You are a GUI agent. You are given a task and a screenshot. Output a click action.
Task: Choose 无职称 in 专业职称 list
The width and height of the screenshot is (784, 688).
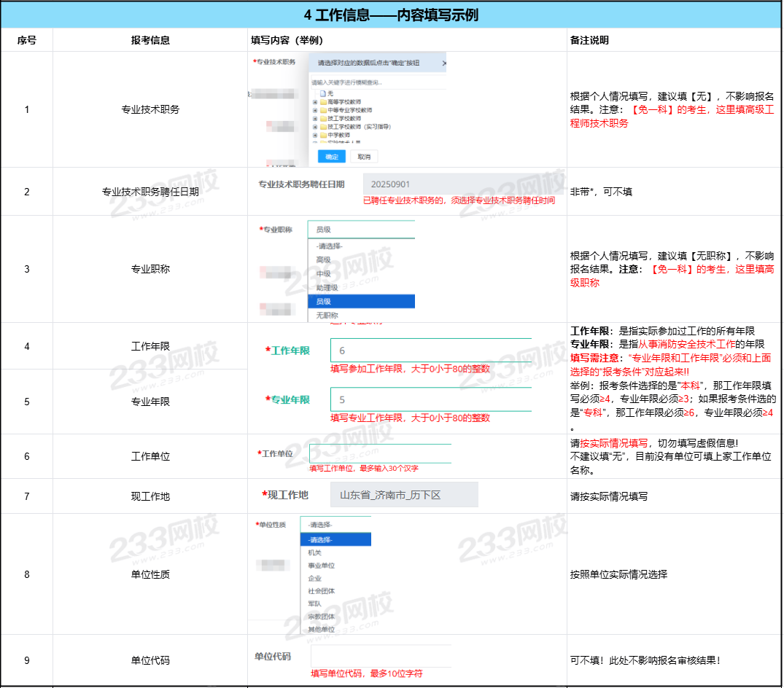coord(361,316)
